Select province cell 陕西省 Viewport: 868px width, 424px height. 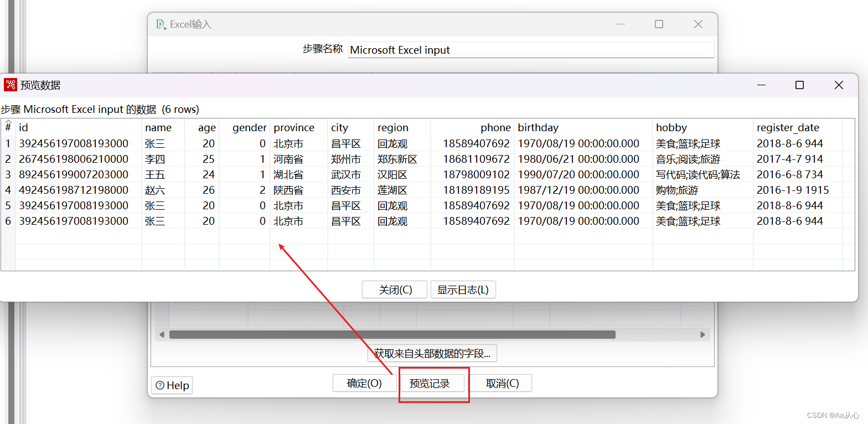click(x=299, y=190)
